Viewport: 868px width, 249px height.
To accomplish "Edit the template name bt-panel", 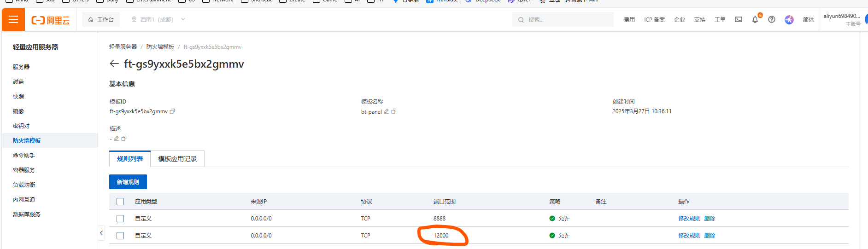I will (x=387, y=111).
